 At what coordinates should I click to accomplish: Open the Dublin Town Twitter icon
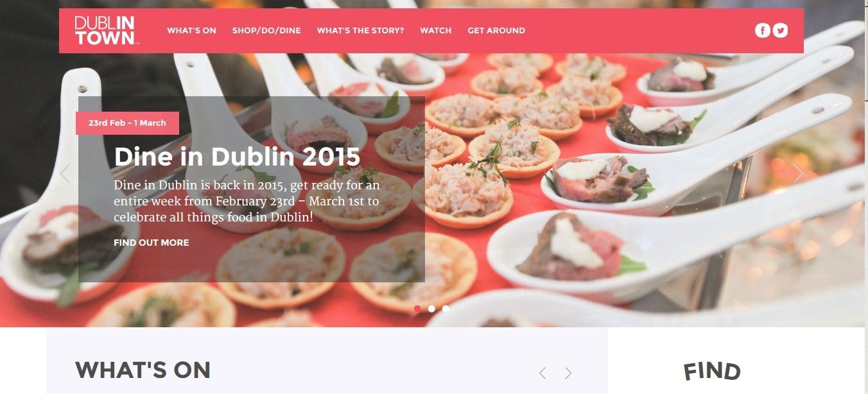(780, 30)
